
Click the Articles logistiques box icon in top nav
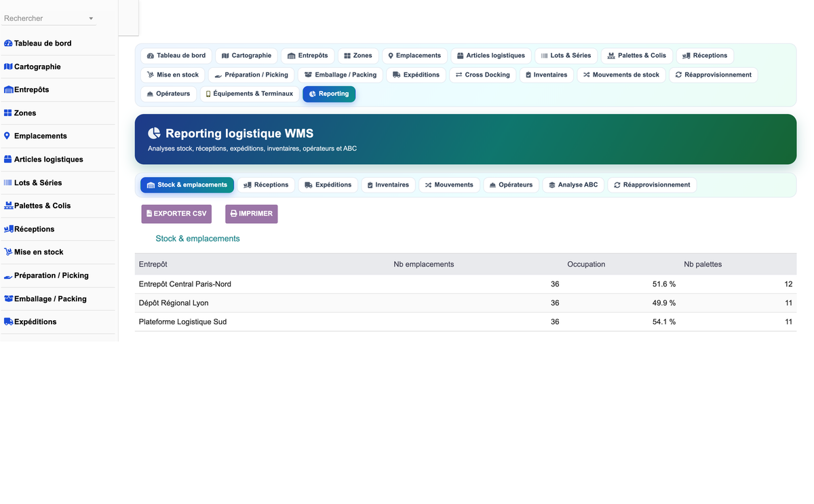point(460,56)
